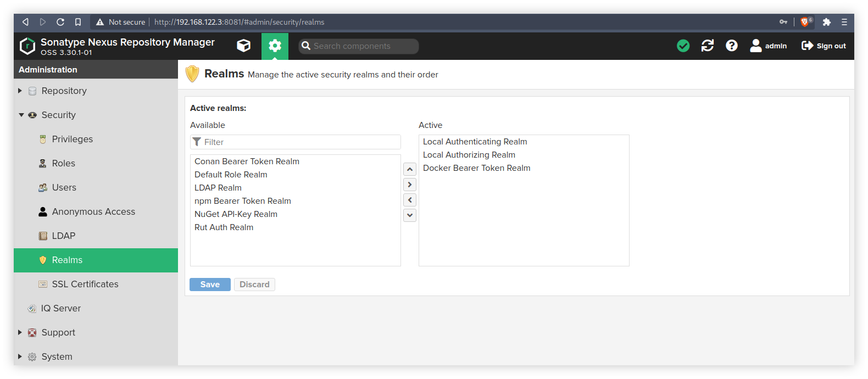Move realm up in order
Screen dimensions: 868x379
click(x=410, y=169)
